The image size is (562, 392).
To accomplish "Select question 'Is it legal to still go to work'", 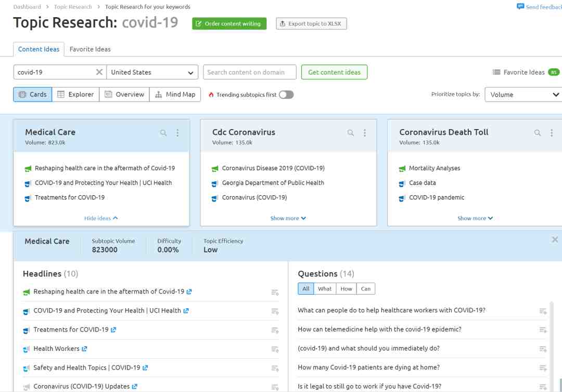I will 369,387.
